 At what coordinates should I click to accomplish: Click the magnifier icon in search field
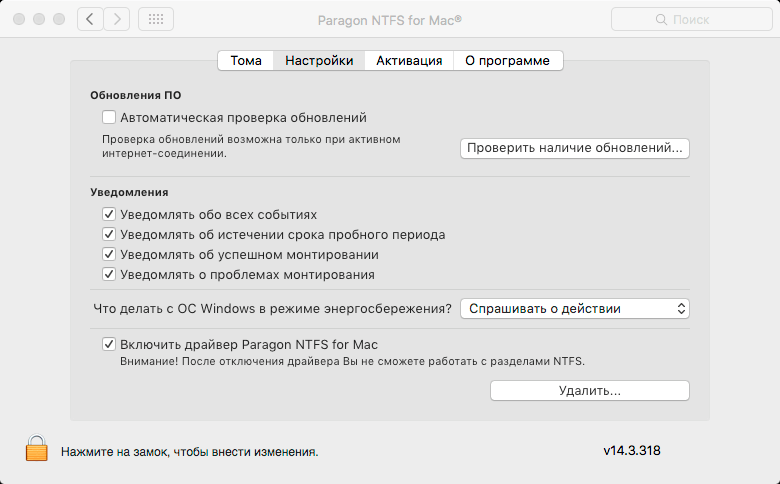click(661, 19)
